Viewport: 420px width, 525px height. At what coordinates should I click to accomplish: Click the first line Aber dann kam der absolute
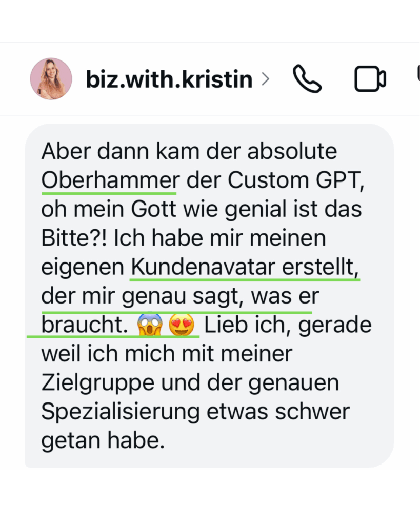[189, 151]
